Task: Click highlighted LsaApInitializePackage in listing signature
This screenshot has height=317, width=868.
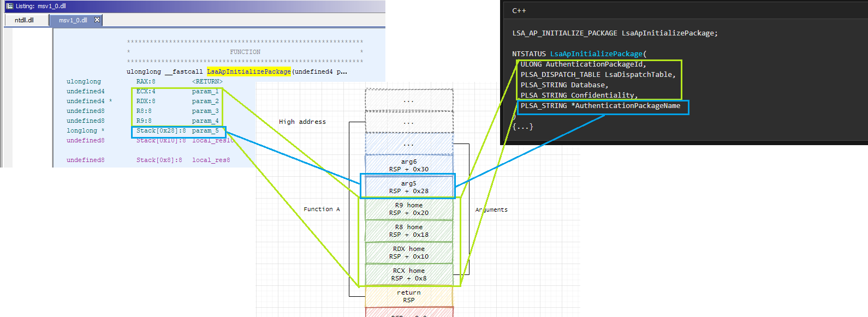Action: click(x=248, y=71)
